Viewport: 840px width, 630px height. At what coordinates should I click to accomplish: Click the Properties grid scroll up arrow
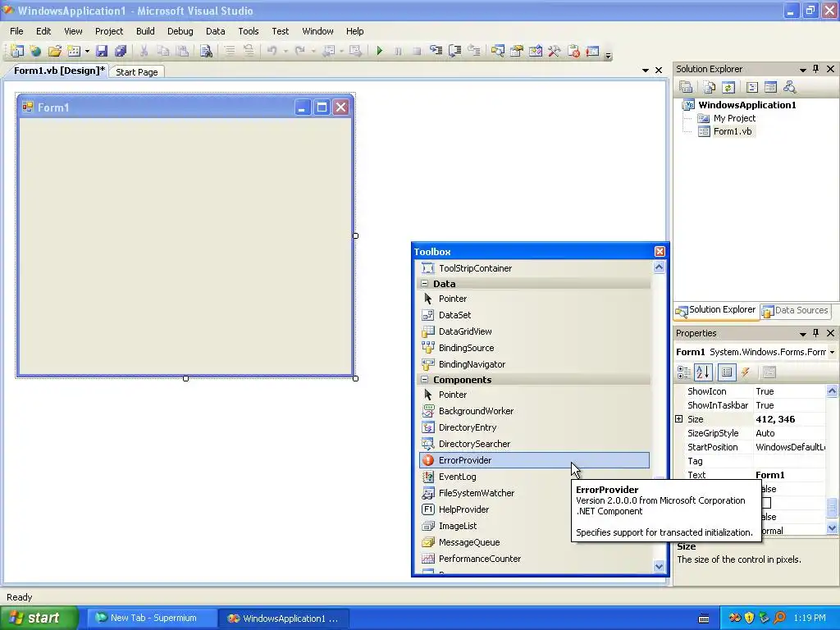[x=832, y=391]
